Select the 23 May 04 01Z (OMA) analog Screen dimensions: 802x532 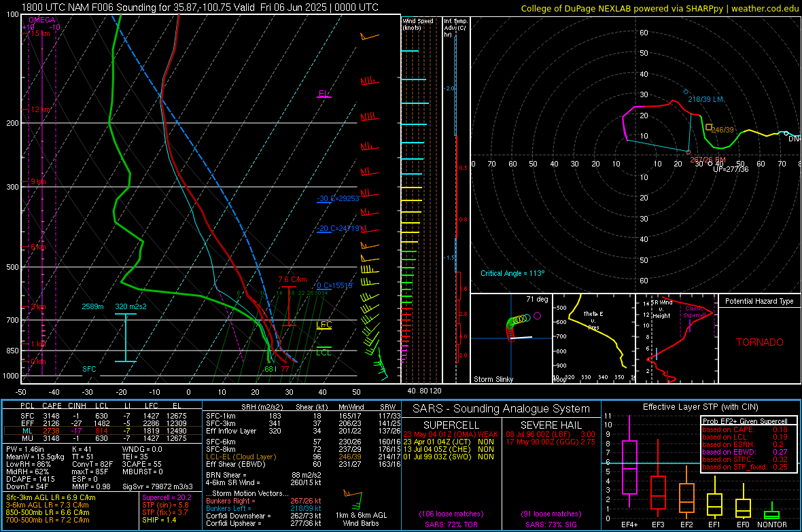(x=450, y=434)
